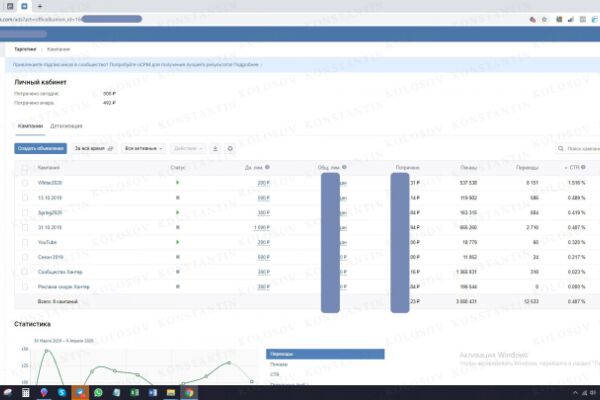The image size is (600, 400).
Task: Click the daily limit help info icon
Action: click(267, 167)
